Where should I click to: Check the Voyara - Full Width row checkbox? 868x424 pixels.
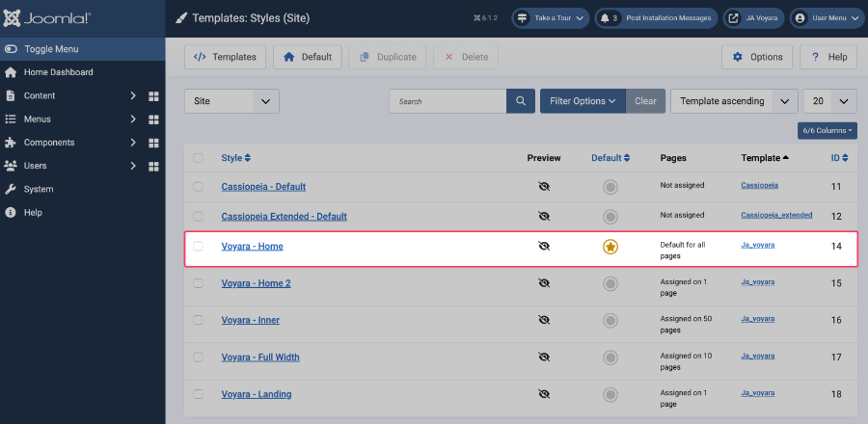pyautogui.click(x=198, y=358)
